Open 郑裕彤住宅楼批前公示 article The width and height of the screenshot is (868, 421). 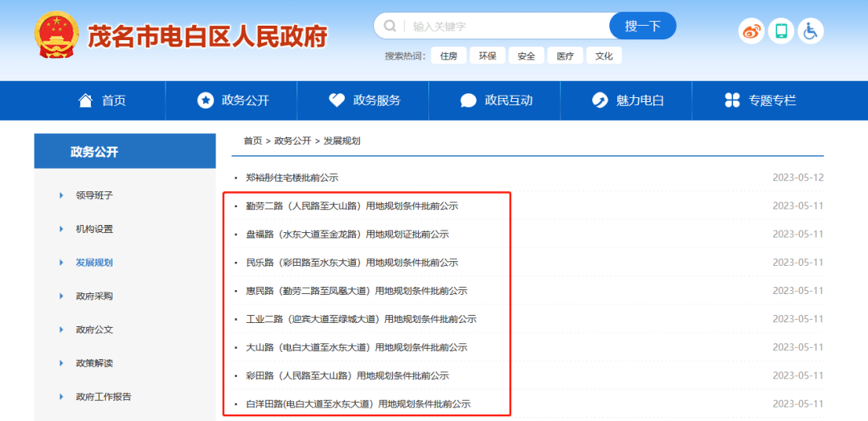click(x=292, y=178)
